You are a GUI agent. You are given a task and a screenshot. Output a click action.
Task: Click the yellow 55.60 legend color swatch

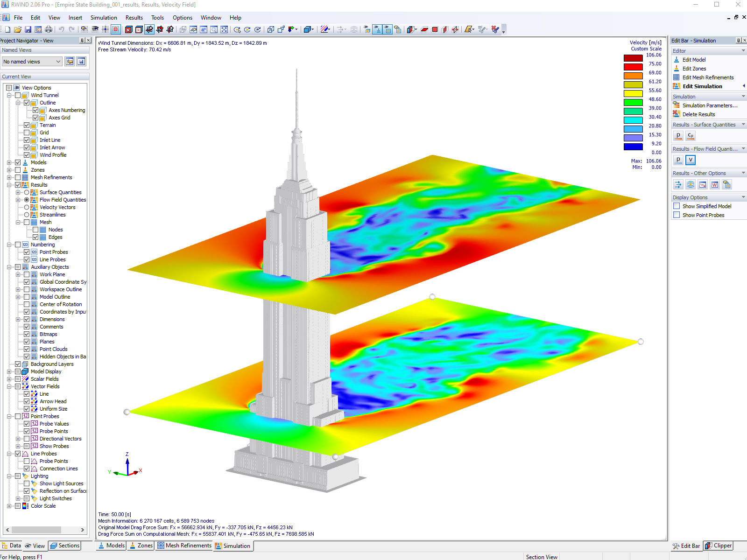click(x=633, y=94)
